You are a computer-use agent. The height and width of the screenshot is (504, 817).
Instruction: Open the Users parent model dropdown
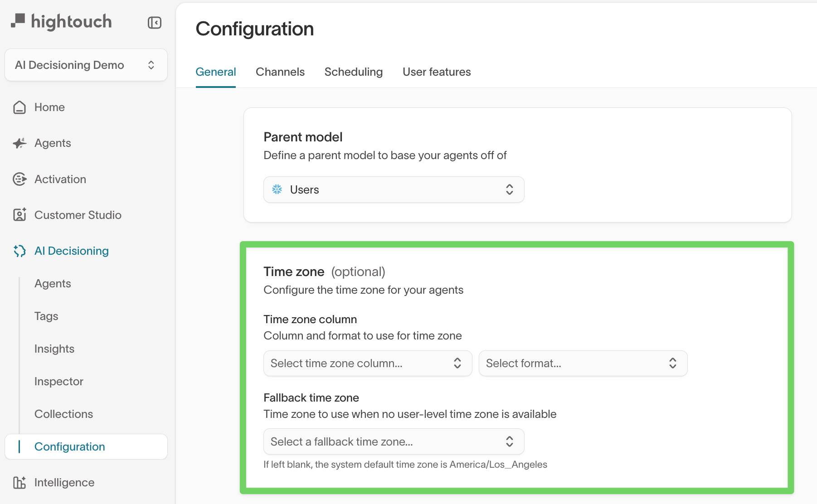pos(394,189)
